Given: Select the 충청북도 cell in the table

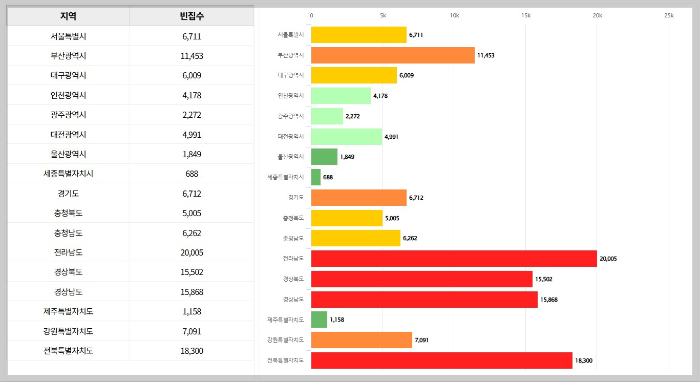Looking at the screenshot, I should point(68,213).
